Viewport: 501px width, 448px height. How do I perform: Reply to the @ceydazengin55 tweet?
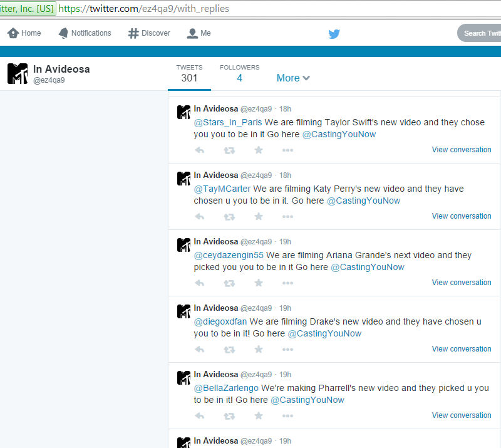tap(200, 283)
